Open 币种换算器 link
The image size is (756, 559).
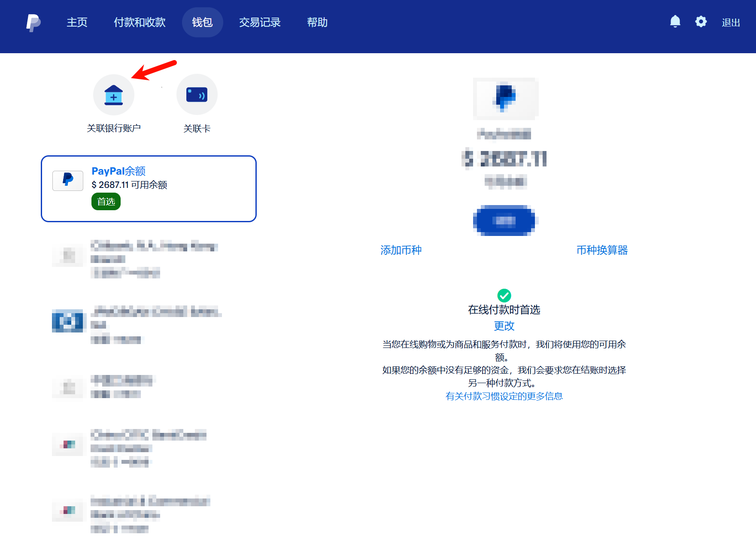602,250
